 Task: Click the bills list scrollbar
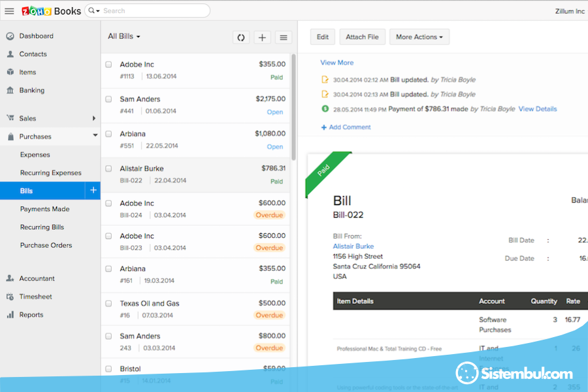tap(293, 107)
